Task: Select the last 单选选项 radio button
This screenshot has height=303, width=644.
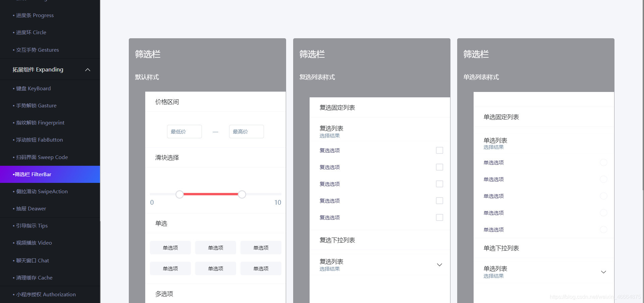Action: click(x=603, y=230)
